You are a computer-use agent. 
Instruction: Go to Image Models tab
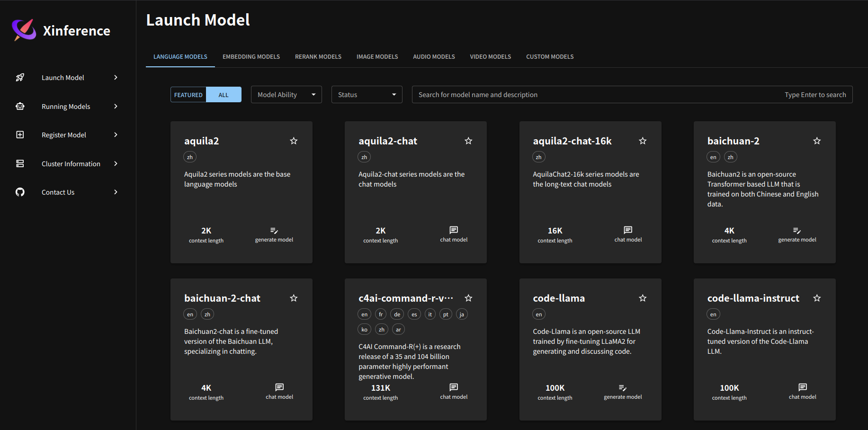377,57
